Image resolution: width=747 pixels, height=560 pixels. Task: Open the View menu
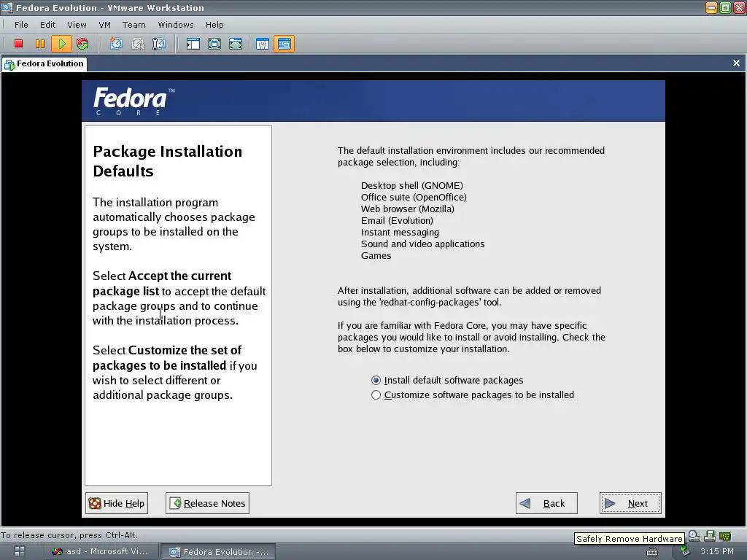pos(77,25)
